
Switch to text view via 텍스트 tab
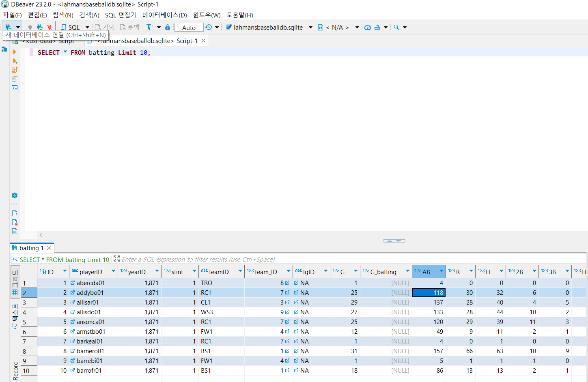(15, 316)
